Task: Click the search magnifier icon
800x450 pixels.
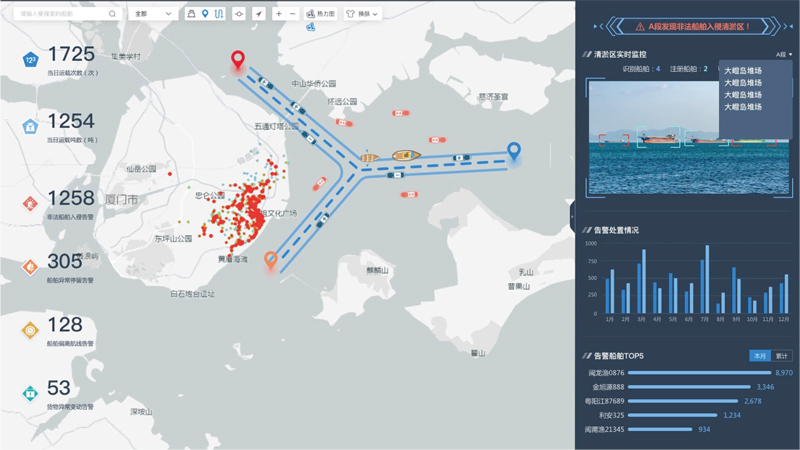Action: point(112,14)
